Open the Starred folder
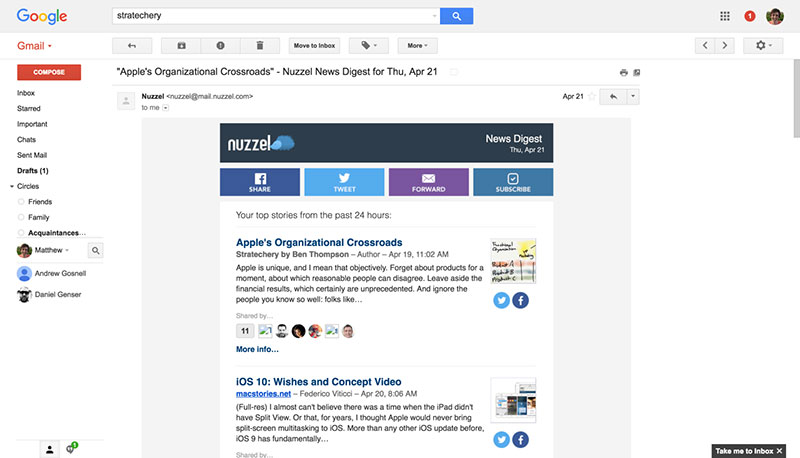Viewport: 800px width, 458px height. pos(29,108)
